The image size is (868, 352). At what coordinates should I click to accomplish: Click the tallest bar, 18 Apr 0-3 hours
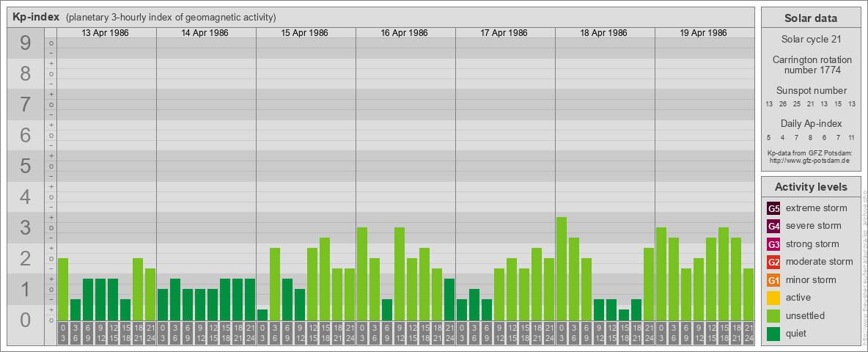[x=562, y=268]
